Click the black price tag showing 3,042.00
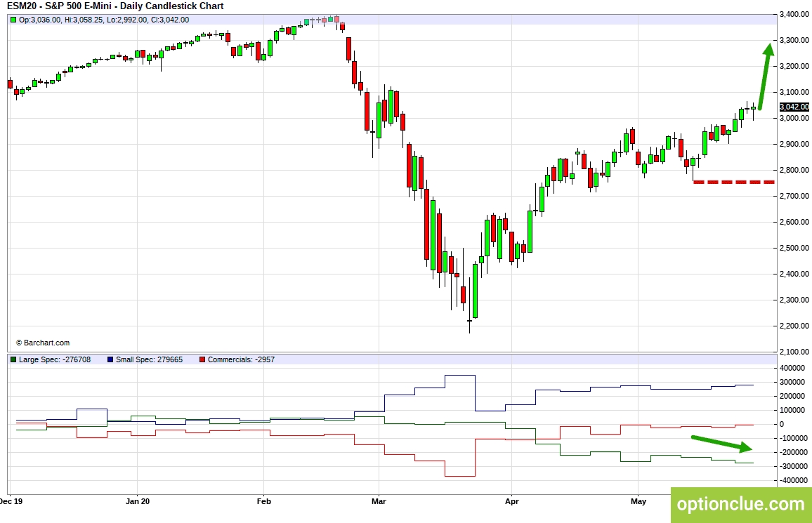The width and height of the screenshot is (812, 523). 792,107
